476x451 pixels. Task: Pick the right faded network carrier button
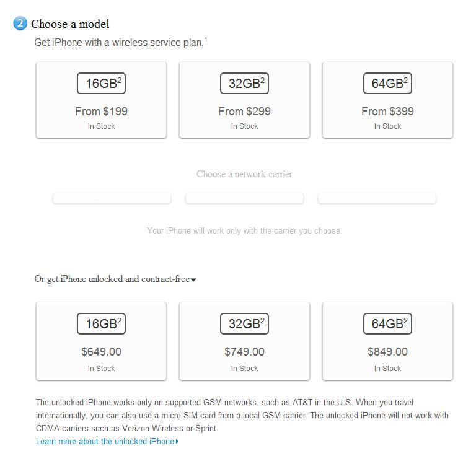[x=377, y=198]
